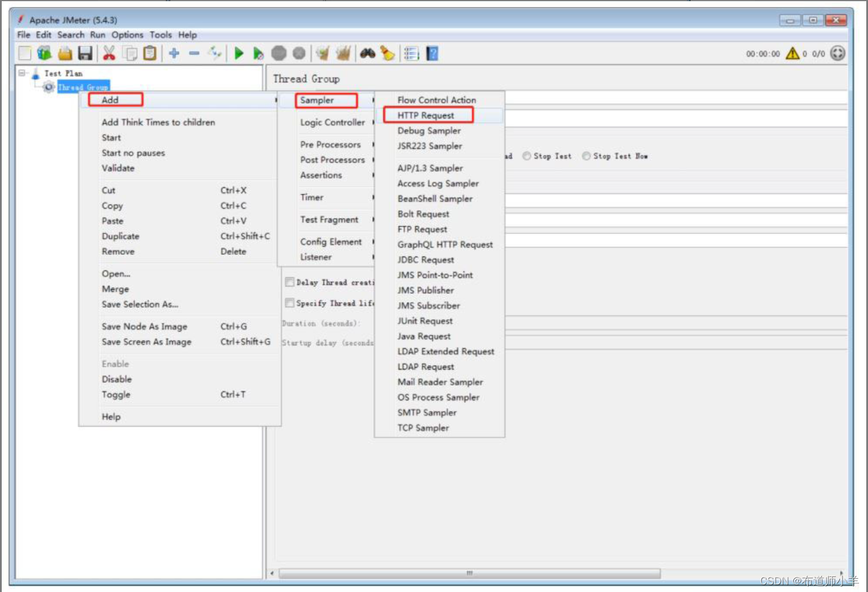Click the Shutdown round toolbar icon

299,54
